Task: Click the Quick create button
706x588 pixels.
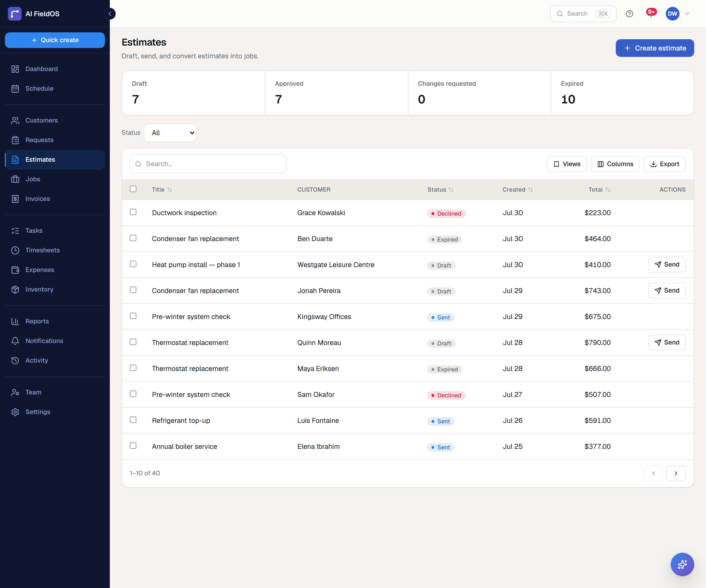Action: pyautogui.click(x=55, y=40)
